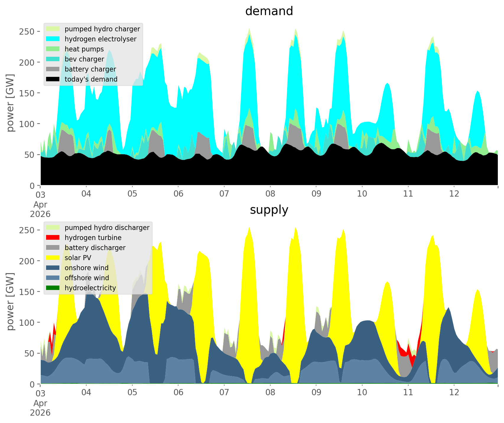504x423 pixels.
Task: Select the 'pumped hydro charger' legend label
Action: point(102,29)
